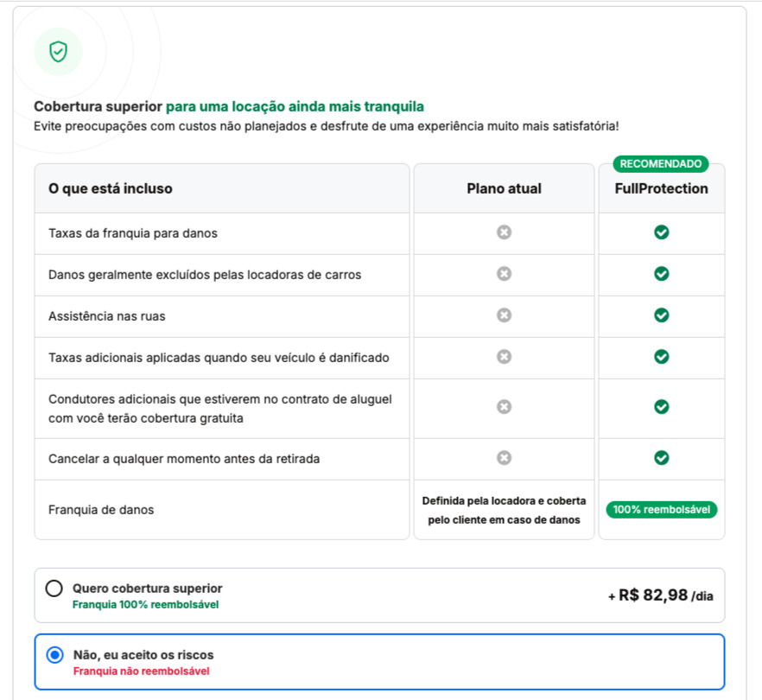762x700 pixels.
Task: Click the green check for Taxas da franquia
Action: pyautogui.click(x=662, y=232)
